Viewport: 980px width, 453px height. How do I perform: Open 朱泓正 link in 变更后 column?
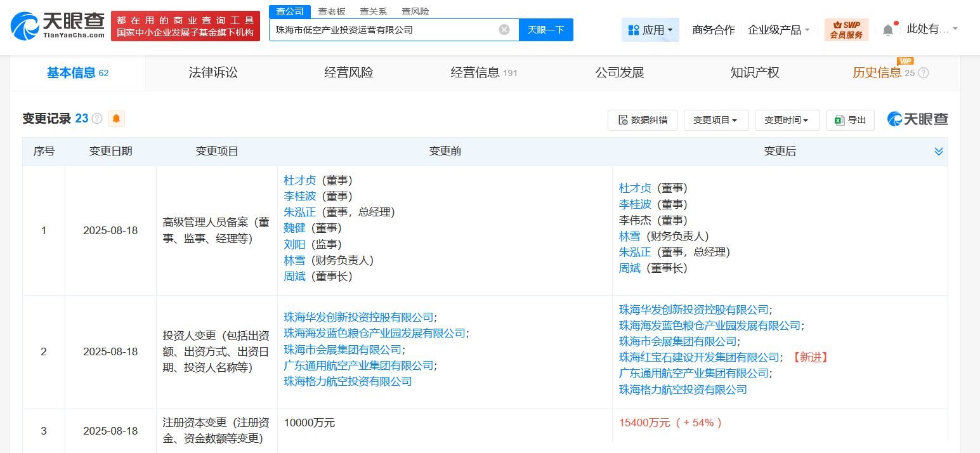[635, 252]
